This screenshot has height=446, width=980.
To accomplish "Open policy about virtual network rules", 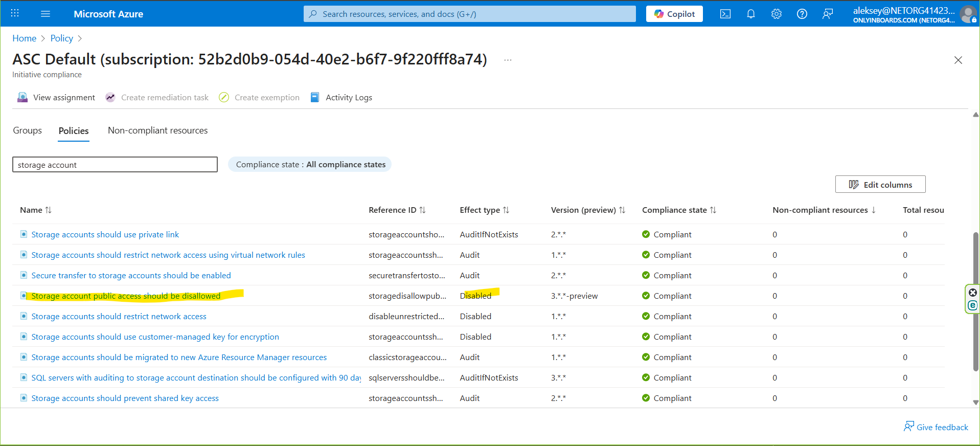I will 168,255.
